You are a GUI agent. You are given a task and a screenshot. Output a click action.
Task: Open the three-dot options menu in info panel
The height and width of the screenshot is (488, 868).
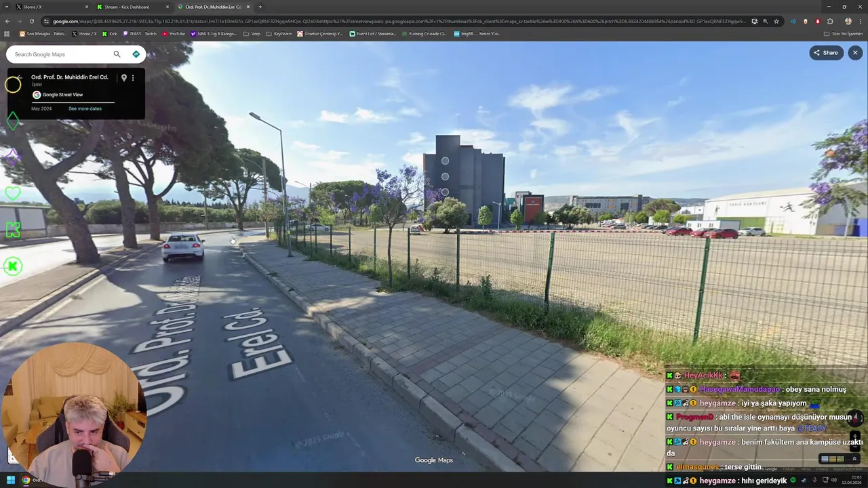pyautogui.click(x=133, y=78)
